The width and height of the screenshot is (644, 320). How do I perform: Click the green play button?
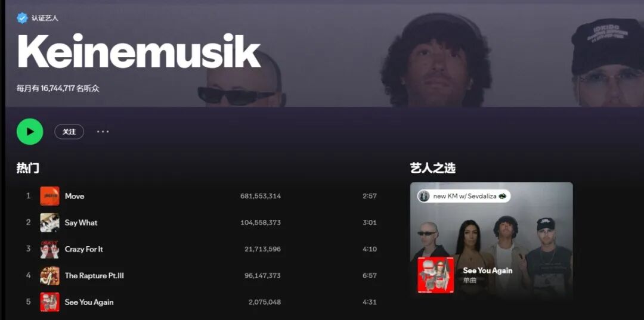[30, 132]
